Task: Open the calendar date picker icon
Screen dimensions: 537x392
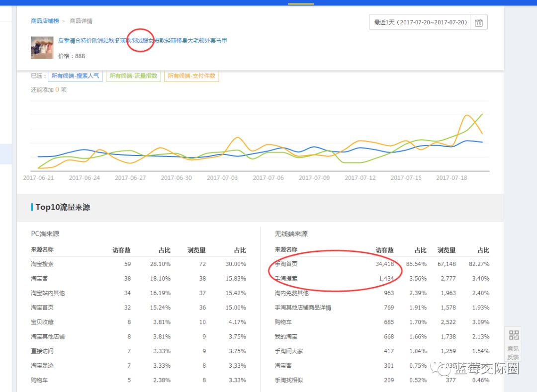Action: [479, 22]
